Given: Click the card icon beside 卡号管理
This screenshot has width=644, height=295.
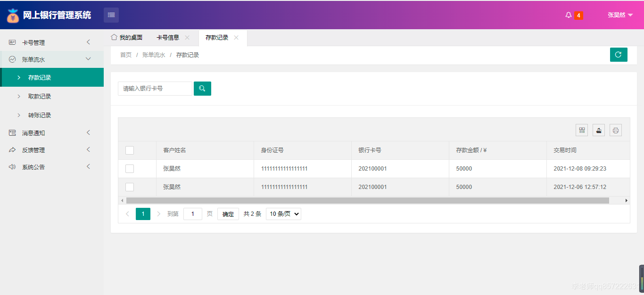Looking at the screenshot, I should click(x=12, y=42).
